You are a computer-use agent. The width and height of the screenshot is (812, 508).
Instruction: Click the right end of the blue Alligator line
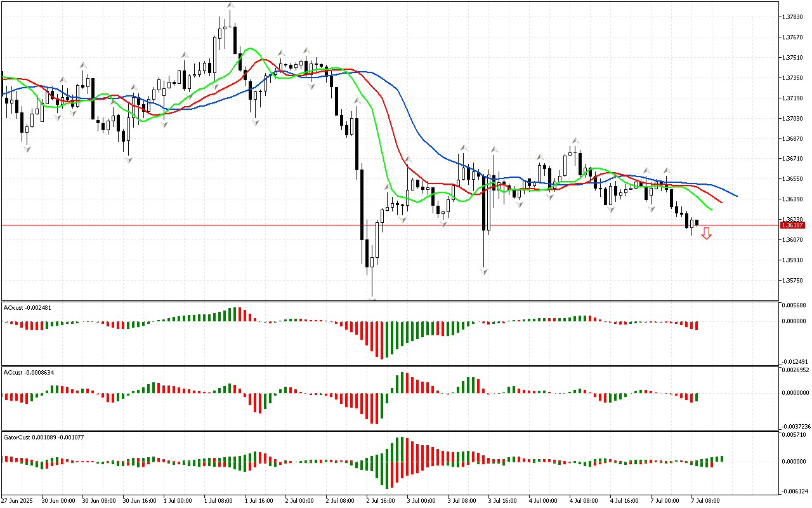click(x=737, y=196)
